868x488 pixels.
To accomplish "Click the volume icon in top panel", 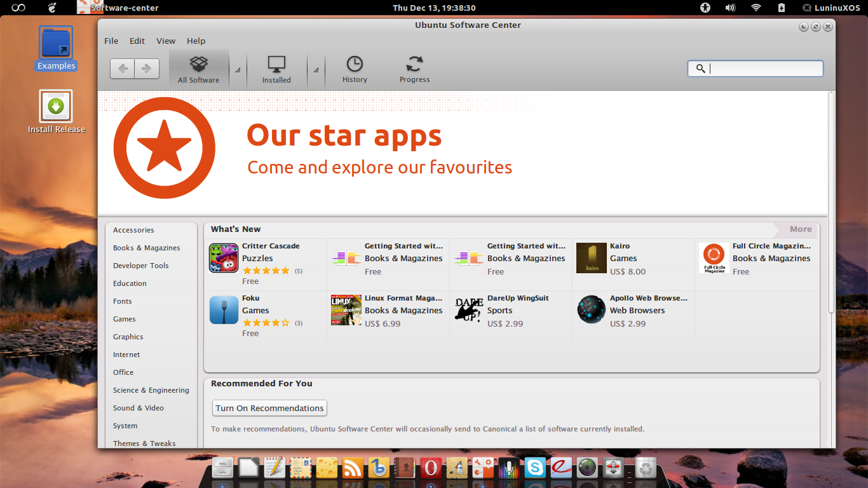I will point(730,8).
